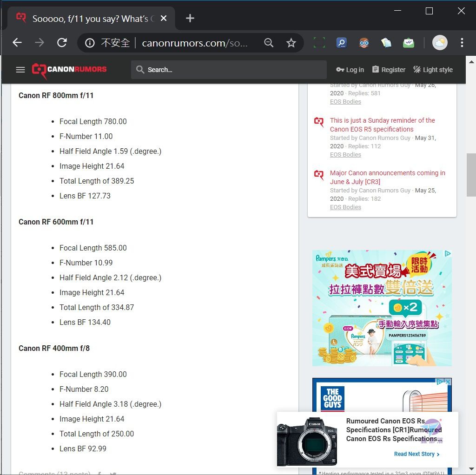Open EOS Bodies link under Replies: 112
This screenshot has height=475, width=476.
[345, 154]
